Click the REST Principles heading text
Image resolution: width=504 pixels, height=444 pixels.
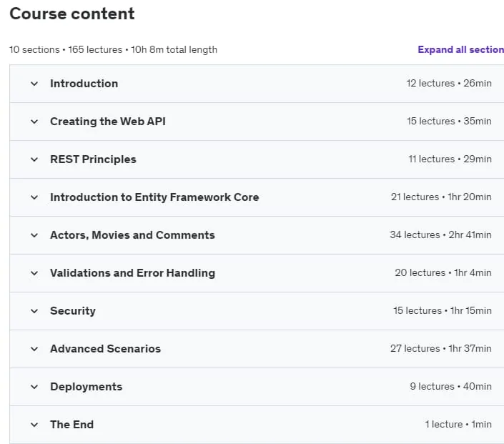[93, 159]
